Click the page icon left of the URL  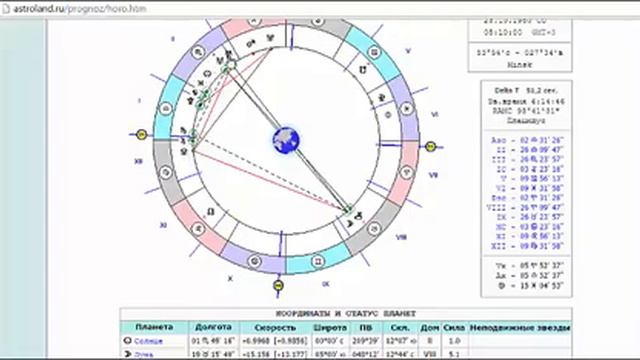coord(6,9)
